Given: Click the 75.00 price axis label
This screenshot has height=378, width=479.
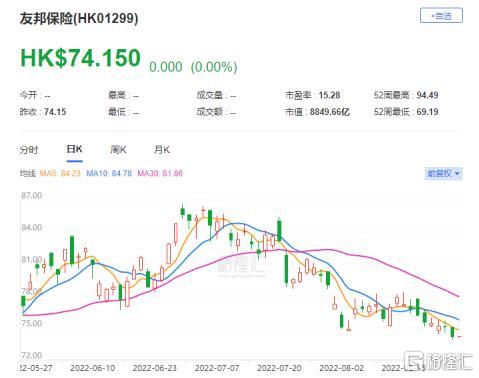Looking at the screenshot, I should pyautogui.click(x=32, y=323).
